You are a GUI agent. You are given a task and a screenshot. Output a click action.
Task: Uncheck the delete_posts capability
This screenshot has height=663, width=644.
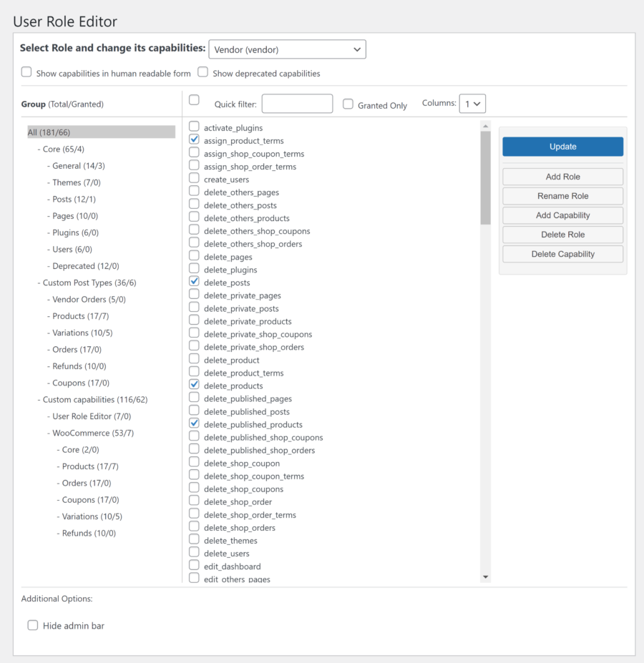(x=194, y=282)
